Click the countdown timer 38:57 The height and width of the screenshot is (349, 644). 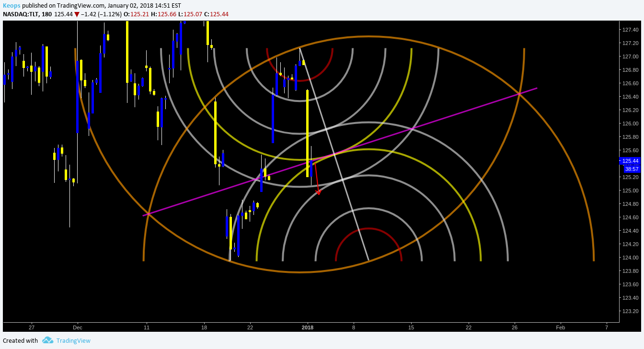coord(632,169)
